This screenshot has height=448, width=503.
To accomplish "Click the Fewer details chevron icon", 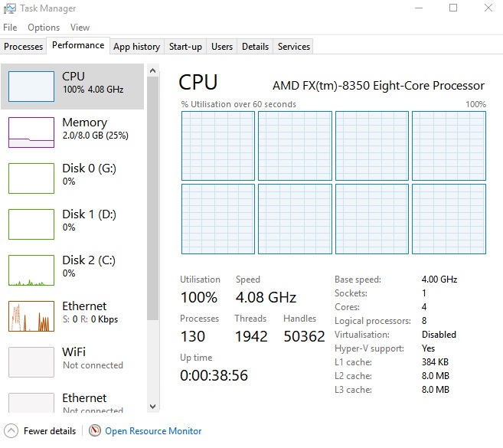I will (x=11, y=431).
